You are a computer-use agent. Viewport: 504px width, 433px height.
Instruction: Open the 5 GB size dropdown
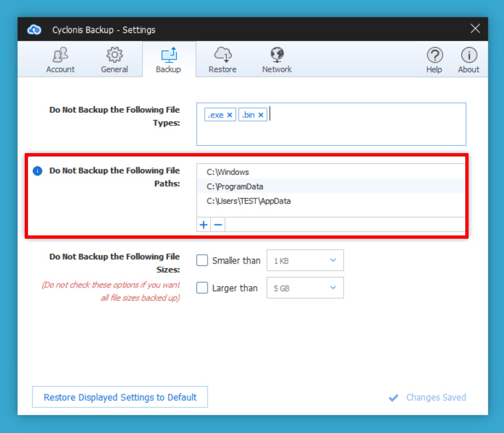click(x=305, y=288)
